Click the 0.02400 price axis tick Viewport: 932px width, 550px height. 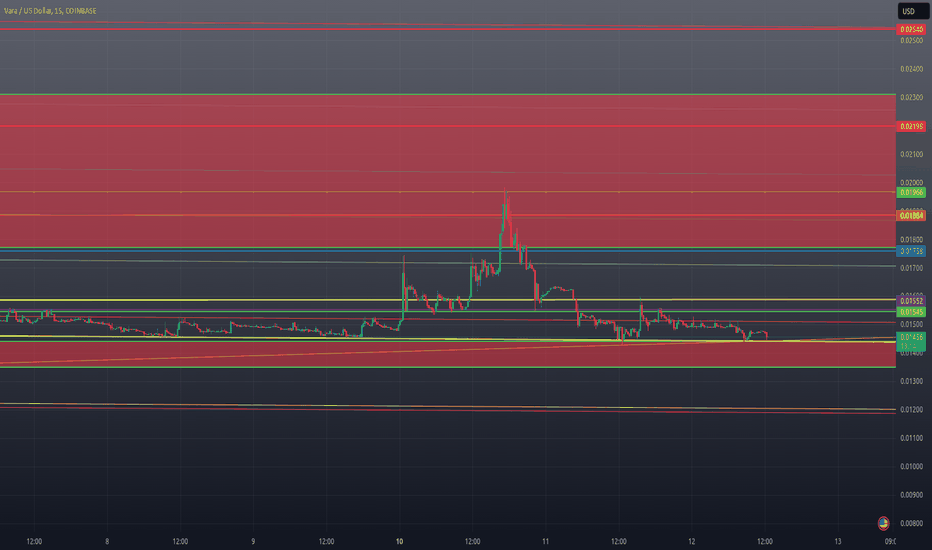click(912, 69)
